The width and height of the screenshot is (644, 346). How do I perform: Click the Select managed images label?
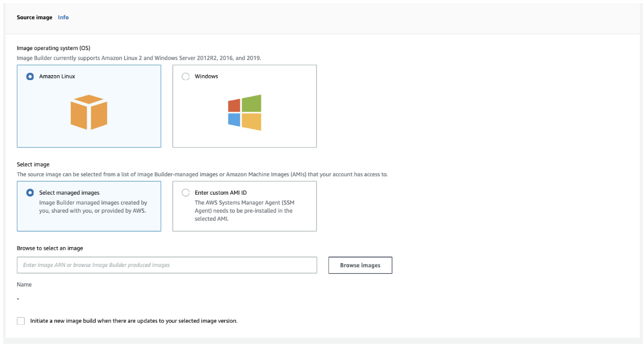tap(69, 193)
